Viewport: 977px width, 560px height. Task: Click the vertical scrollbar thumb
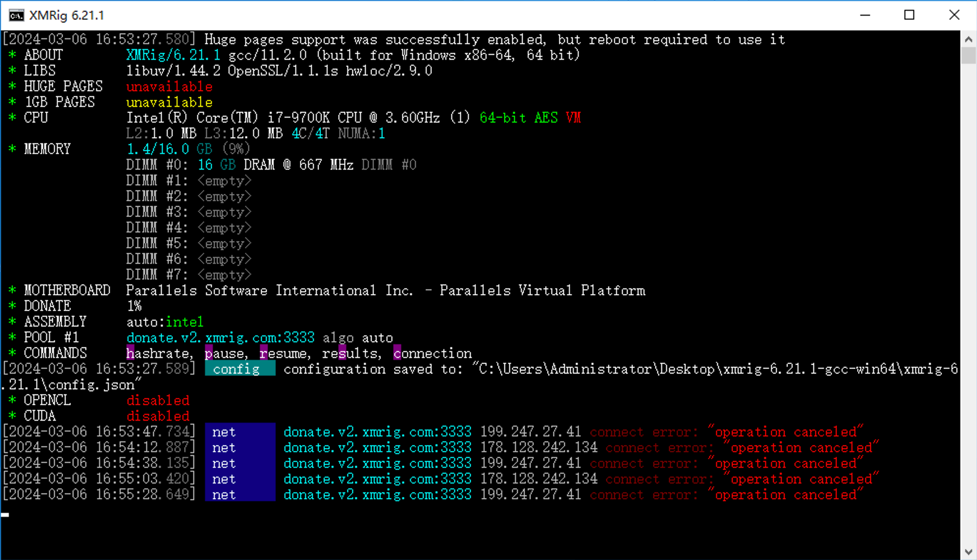(x=968, y=55)
